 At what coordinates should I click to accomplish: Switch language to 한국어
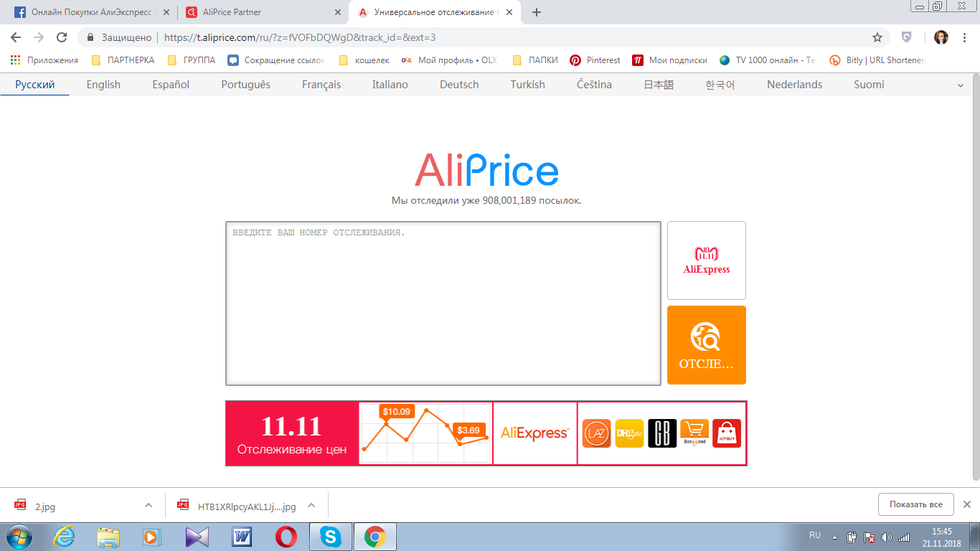coord(720,85)
